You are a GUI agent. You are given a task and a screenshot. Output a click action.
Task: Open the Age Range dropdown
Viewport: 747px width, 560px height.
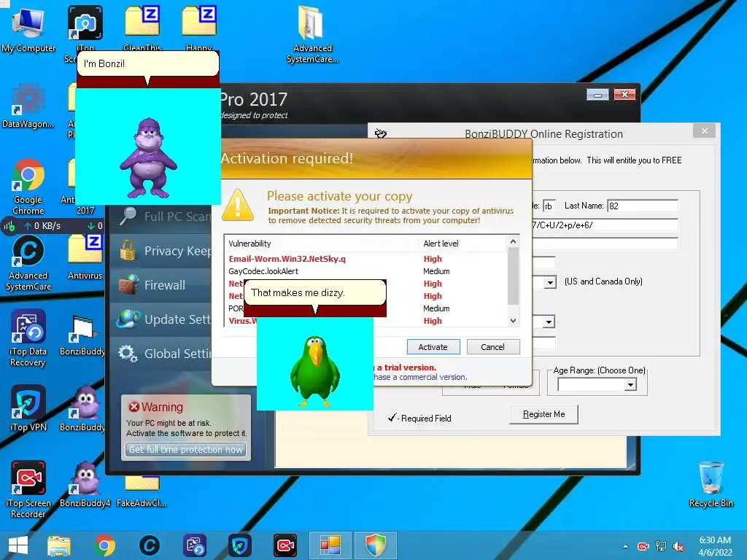(630, 384)
